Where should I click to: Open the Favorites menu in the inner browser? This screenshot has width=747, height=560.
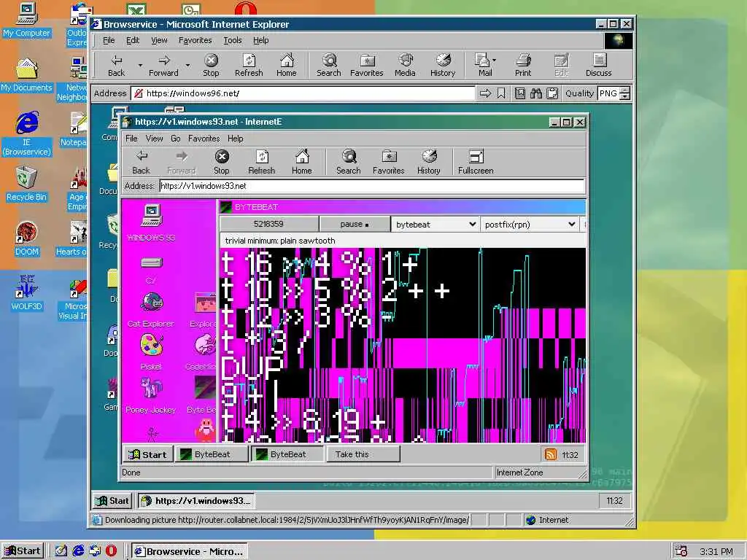(x=204, y=139)
